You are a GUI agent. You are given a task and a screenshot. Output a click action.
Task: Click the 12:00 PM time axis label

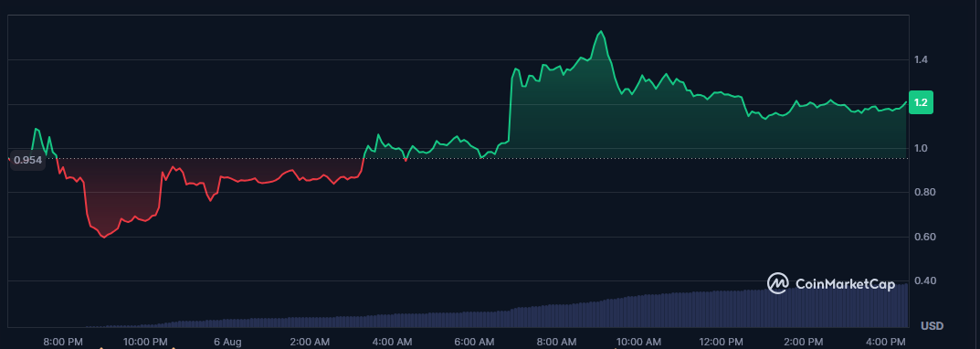click(x=721, y=342)
